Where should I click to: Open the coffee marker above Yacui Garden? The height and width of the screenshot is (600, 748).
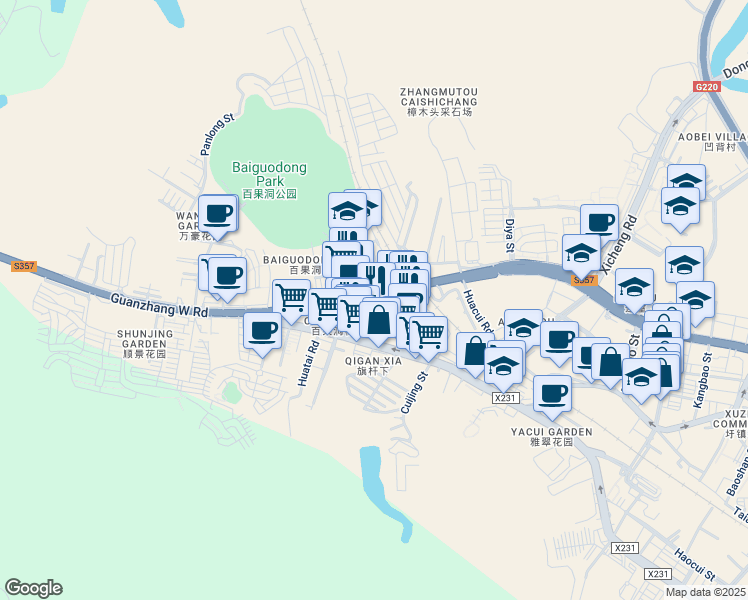[x=552, y=397]
